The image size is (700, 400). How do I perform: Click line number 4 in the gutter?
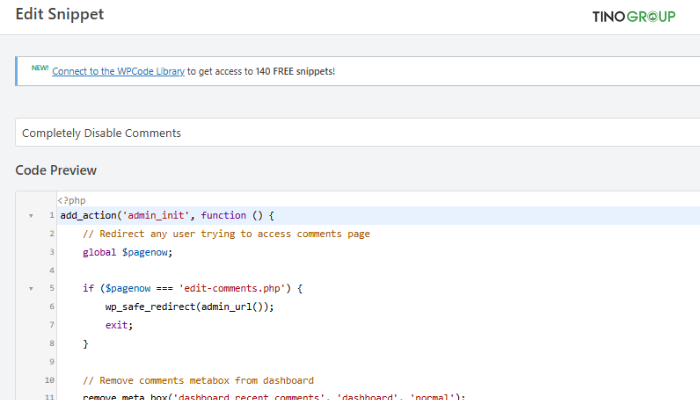pyautogui.click(x=52, y=271)
